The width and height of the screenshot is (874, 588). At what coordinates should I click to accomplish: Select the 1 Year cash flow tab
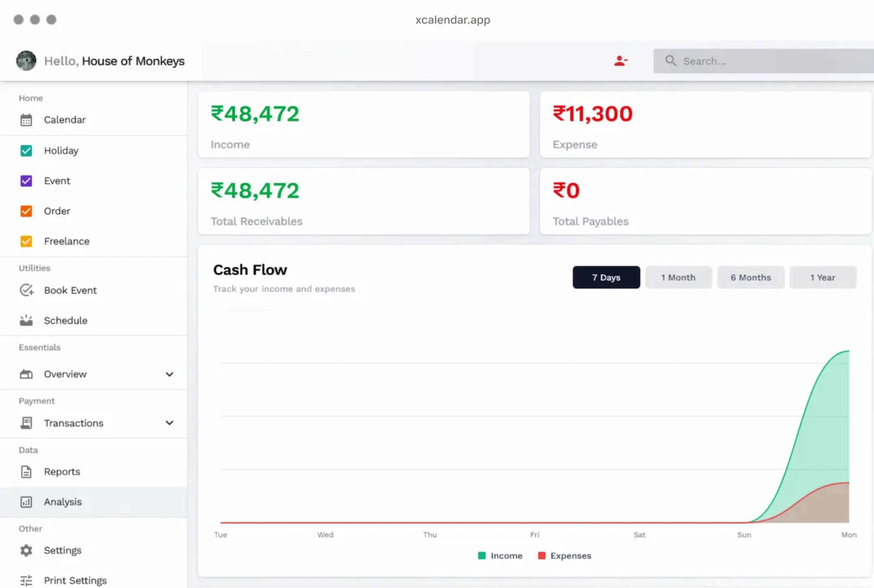coord(823,277)
